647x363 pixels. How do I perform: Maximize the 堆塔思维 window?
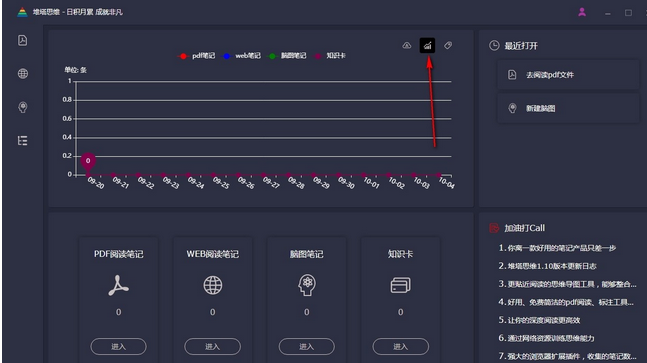[628, 13]
